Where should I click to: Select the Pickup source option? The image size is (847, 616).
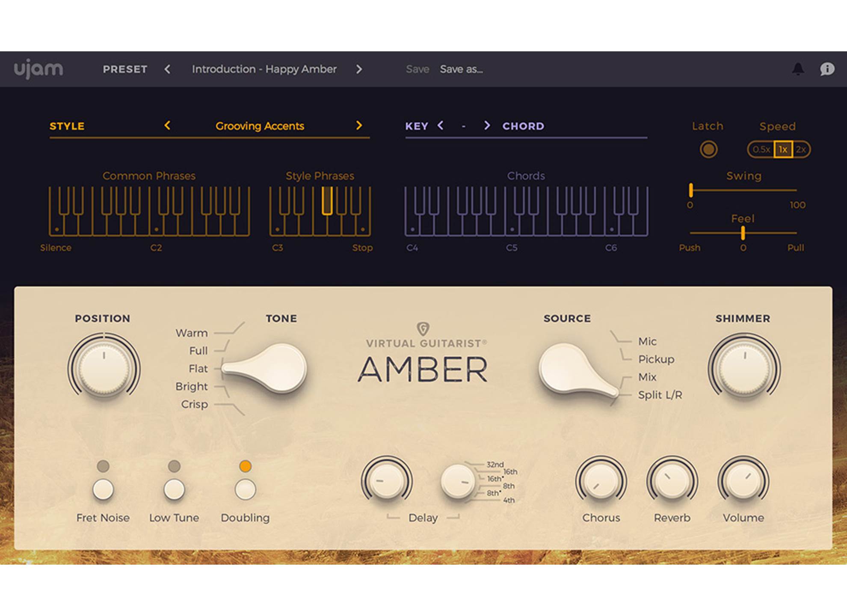point(656,359)
